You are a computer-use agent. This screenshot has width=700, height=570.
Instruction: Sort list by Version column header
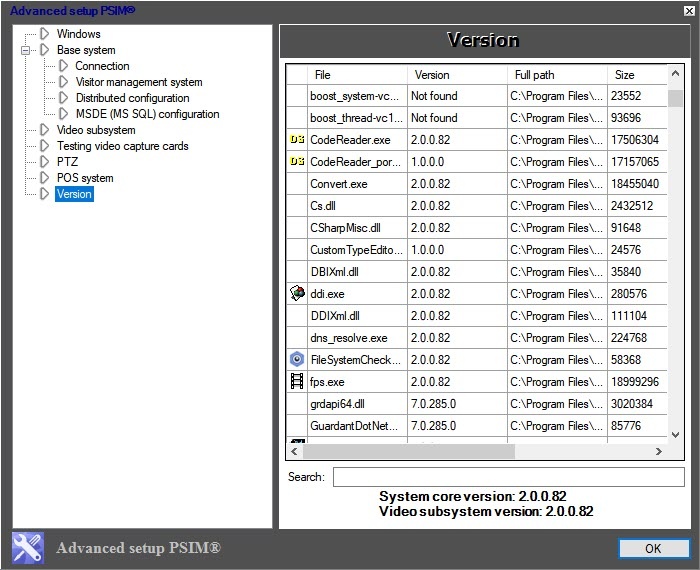(432, 75)
